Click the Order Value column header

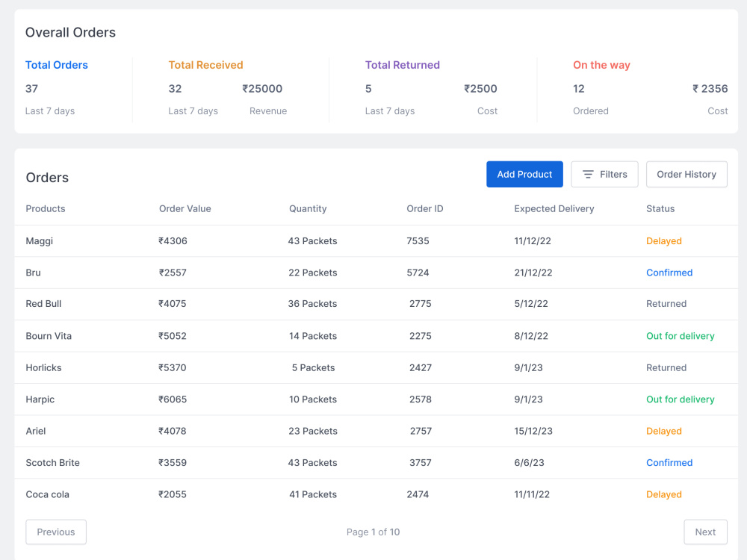[x=185, y=208]
